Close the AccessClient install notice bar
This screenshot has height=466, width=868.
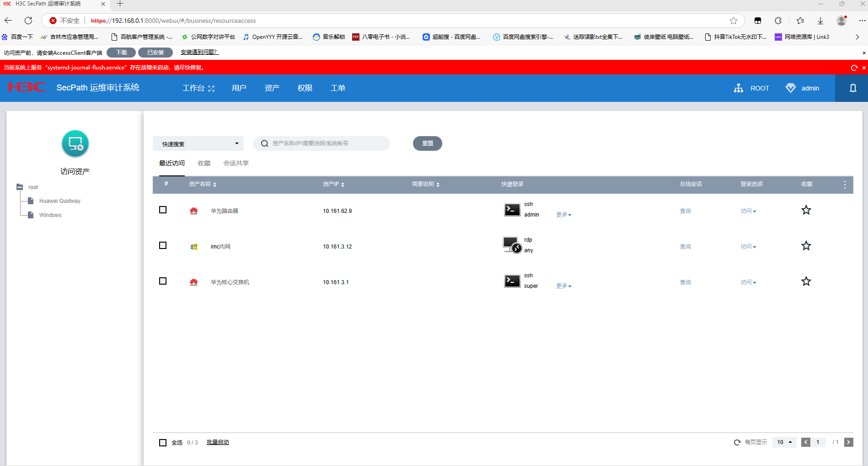click(x=864, y=53)
